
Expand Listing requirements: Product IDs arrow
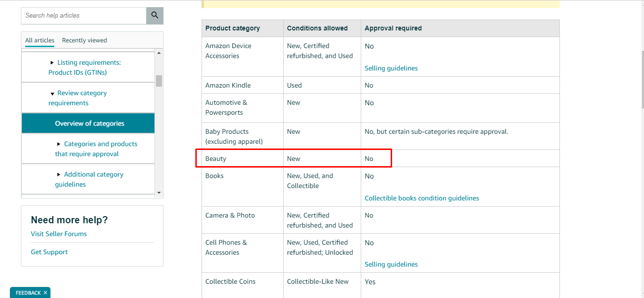[52, 63]
